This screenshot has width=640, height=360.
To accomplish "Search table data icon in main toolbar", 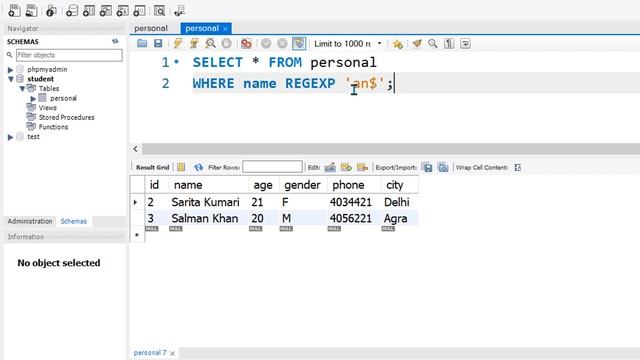I will (159, 10).
